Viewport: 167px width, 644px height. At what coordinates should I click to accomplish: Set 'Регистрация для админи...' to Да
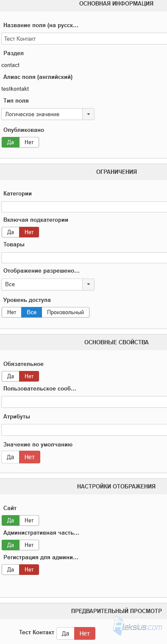click(11, 569)
